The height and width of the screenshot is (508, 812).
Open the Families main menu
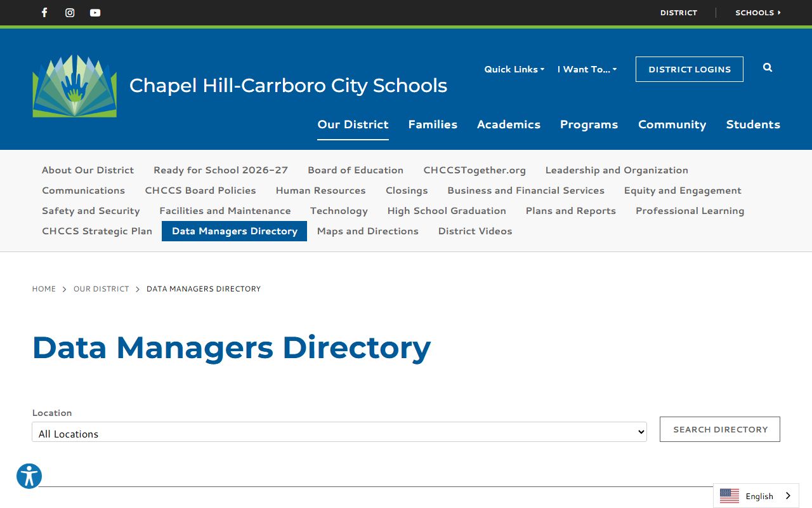tap(433, 124)
